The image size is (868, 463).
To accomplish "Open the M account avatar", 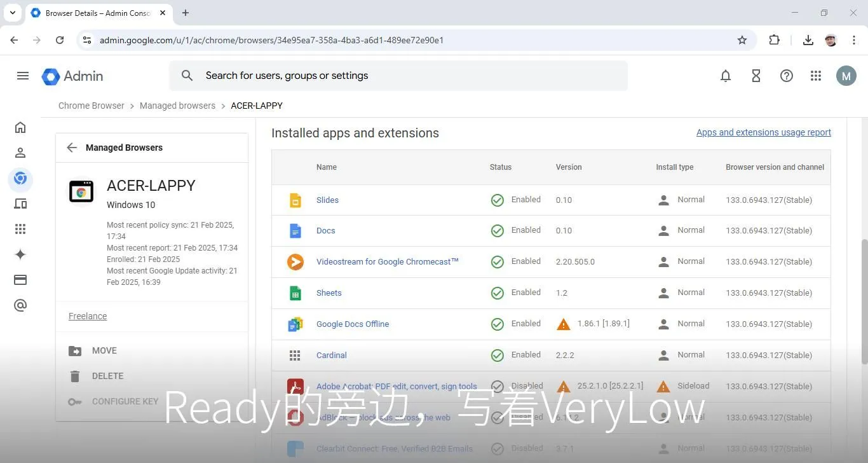I will coord(846,76).
